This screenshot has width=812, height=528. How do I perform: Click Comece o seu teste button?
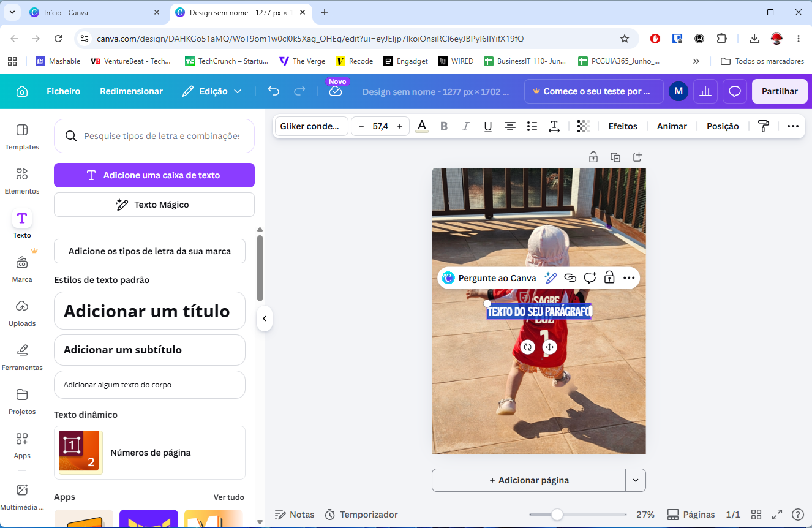[x=594, y=91]
